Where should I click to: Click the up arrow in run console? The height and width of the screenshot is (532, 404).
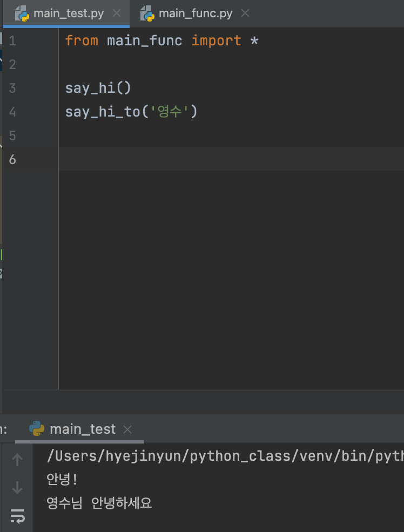pos(17,460)
